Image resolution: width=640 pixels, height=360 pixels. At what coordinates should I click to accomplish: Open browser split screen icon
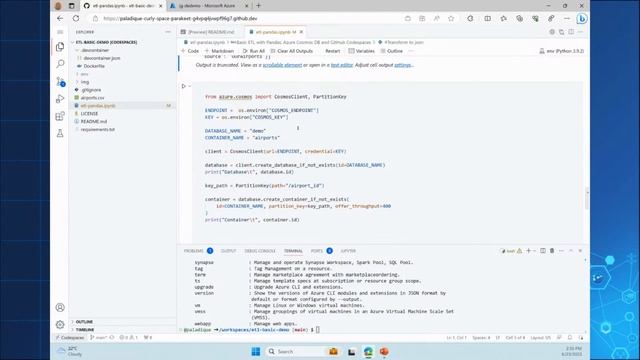click(x=487, y=18)
